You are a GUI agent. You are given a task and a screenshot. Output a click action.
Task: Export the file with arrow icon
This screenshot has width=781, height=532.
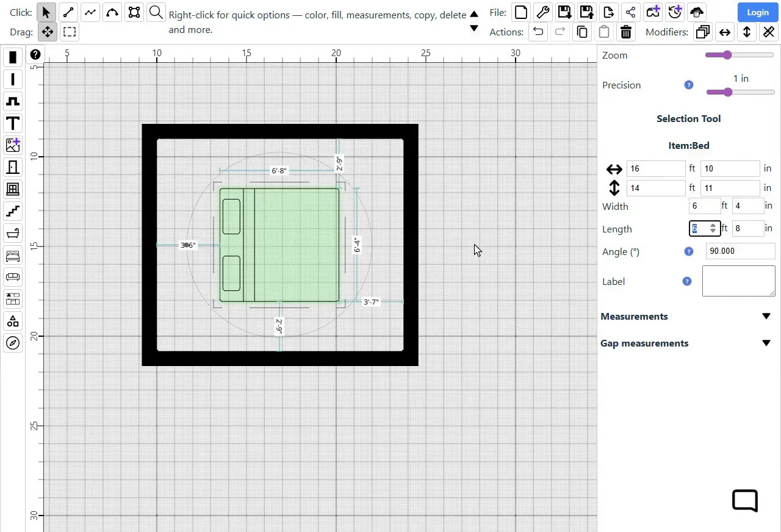pos(608,12)
